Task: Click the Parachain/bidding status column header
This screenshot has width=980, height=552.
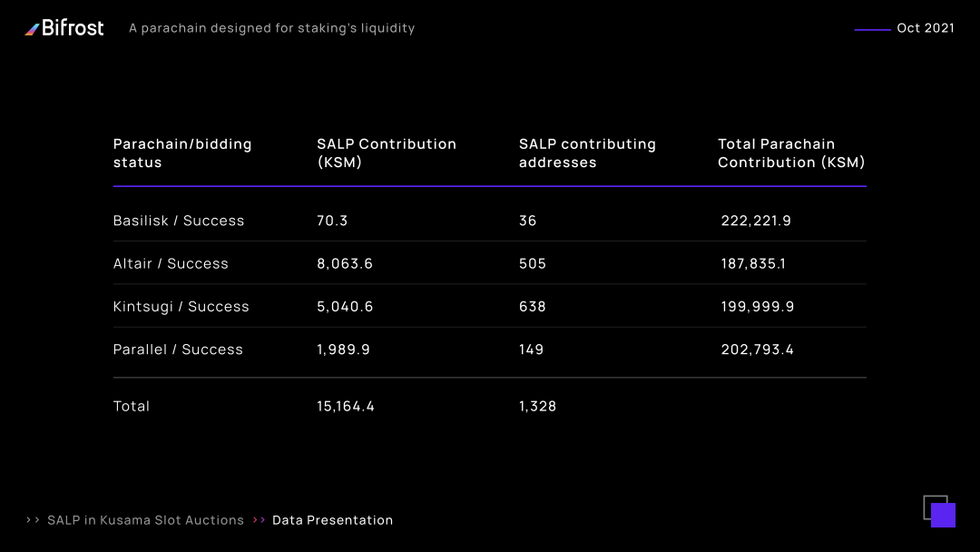Action: (181, 153)
